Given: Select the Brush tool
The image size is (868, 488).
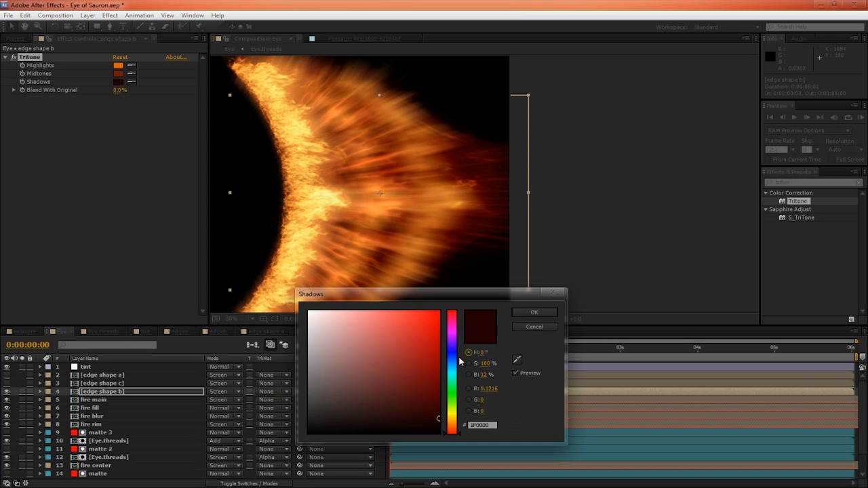Looking at the screenshot, I should pos(140,26).
